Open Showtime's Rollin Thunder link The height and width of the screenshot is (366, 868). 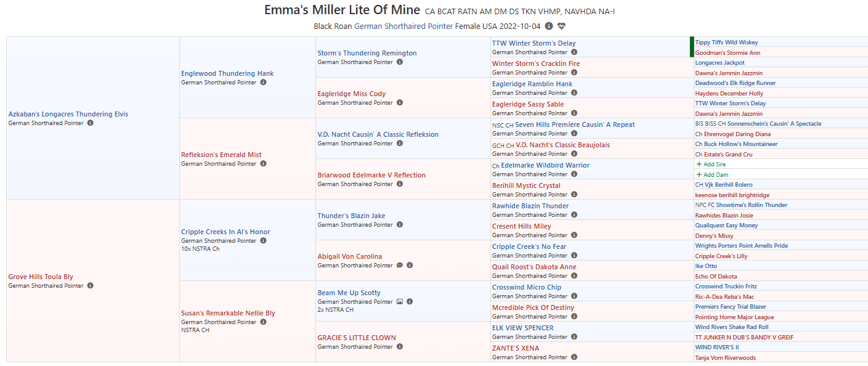click(x=751, y=205)
